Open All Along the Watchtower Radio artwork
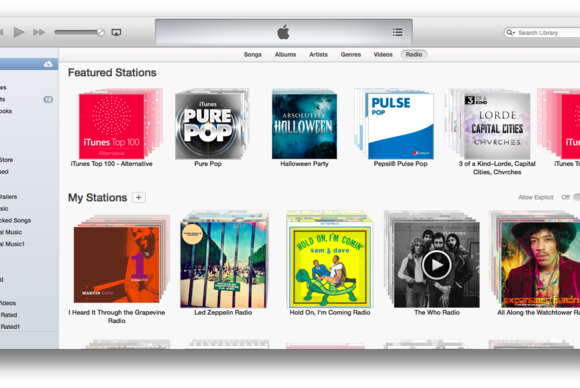The height and width of the screenshot is (388, 580). [x=540, y=264]
